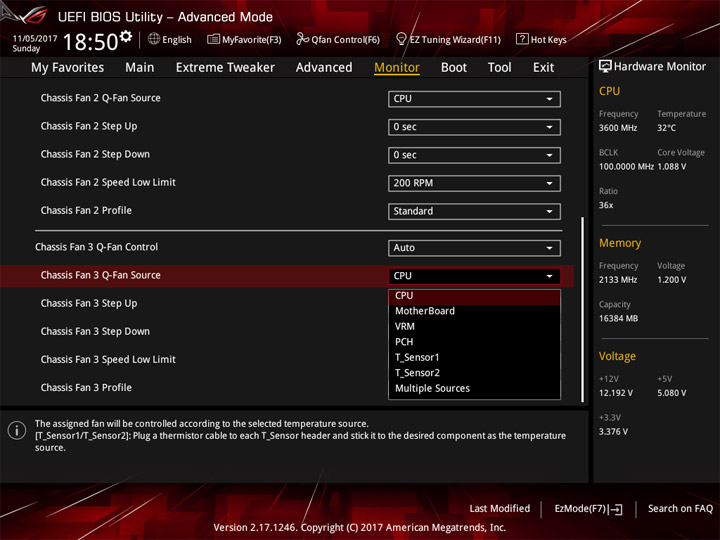The image size is (720, 540).
Task: Click the 100.0000 MHz BCLK value
Action: [x=626, y=167]
